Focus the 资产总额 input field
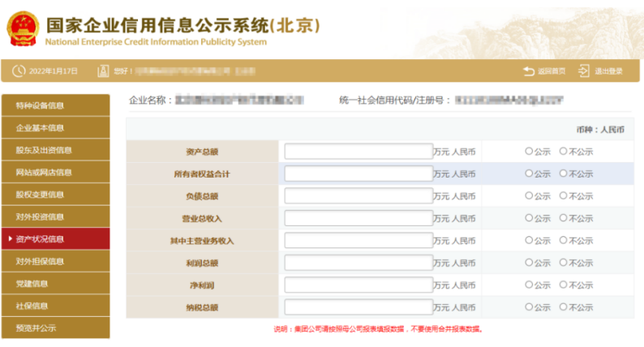 point(358,151)
